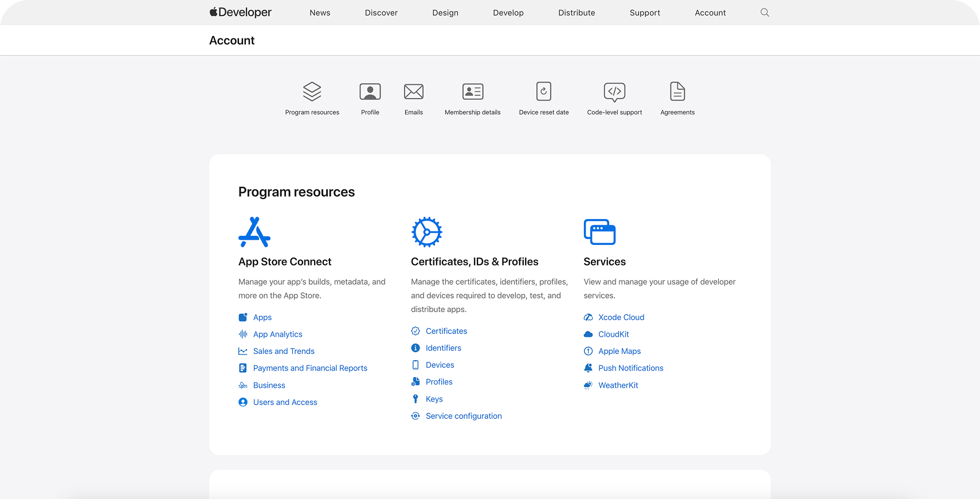This screenshot has height=499, width=980.
Task: Open the App Analytics link
Action: [278, 334]
